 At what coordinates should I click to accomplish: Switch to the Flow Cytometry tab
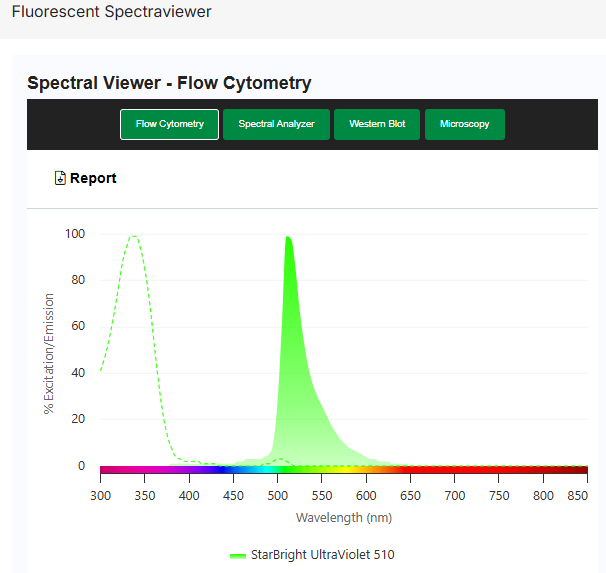[170, 124]
